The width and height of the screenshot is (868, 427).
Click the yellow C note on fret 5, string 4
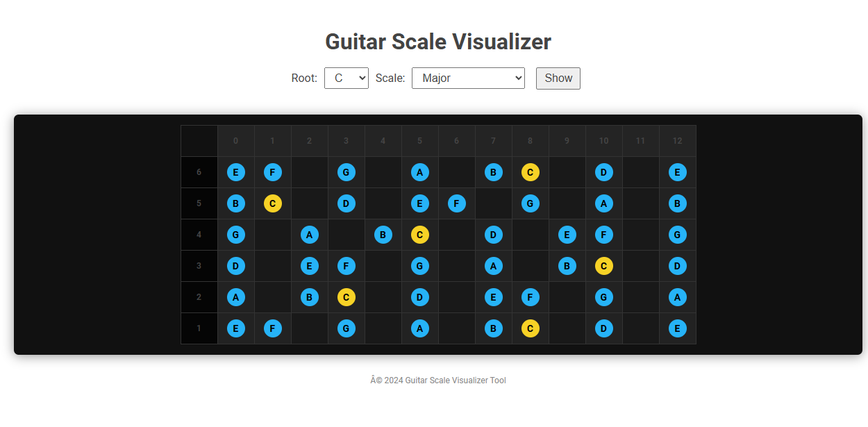tap(419, 234)
